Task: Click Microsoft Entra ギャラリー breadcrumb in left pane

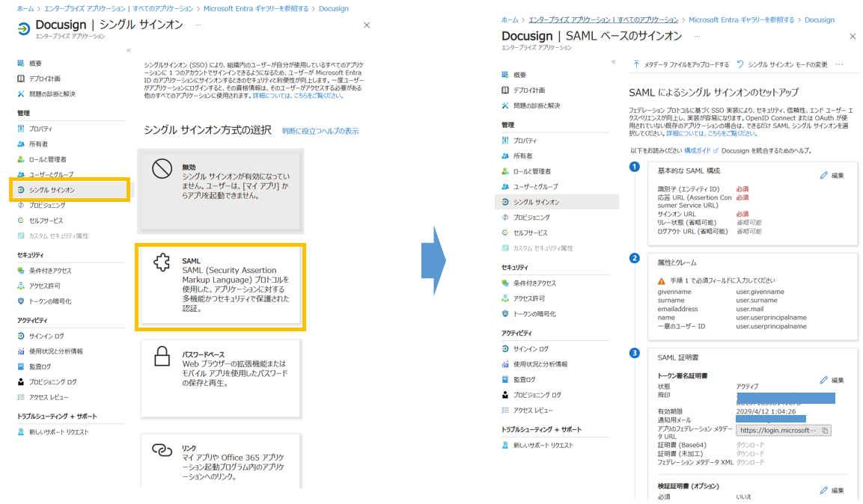Action: pos(256,9)
